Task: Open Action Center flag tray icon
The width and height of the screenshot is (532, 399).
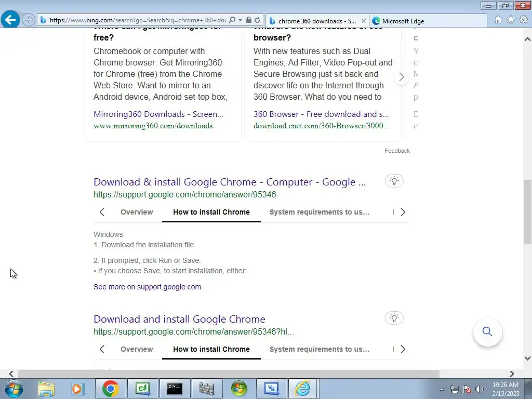Action: click(467, 390)
